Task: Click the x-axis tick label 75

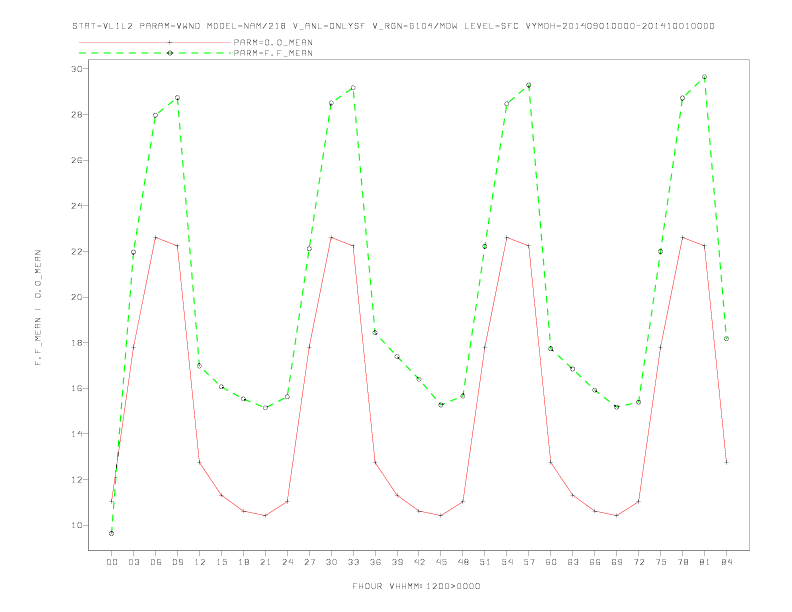Action: pyautogui.click(x=661, y=562)
